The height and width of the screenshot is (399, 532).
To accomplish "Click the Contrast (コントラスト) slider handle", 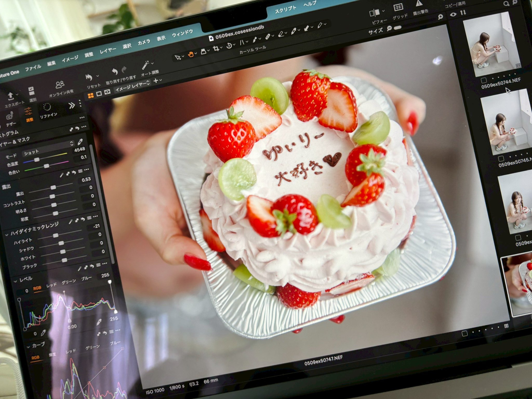I will point(52,196).
